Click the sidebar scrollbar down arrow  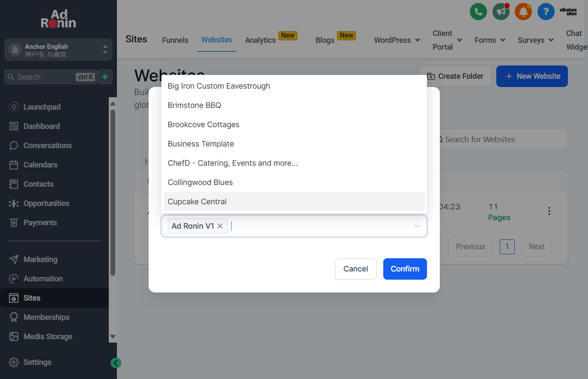coord(113,337)
